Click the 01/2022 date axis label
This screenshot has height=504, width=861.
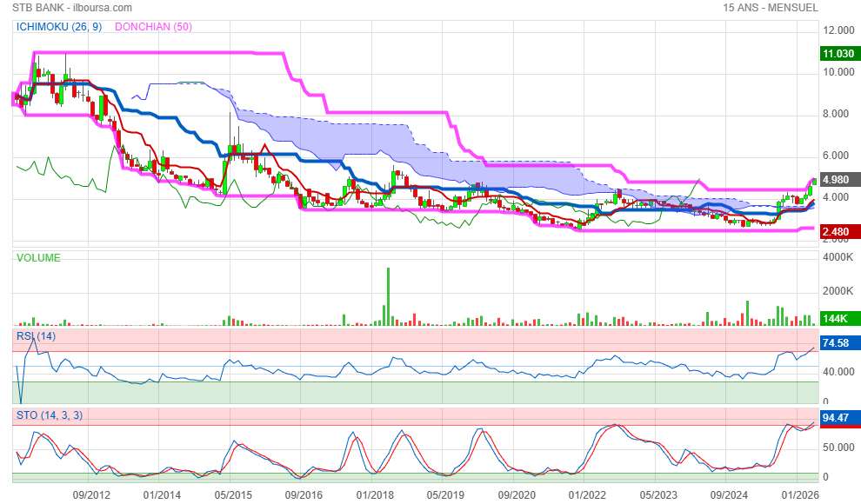(x=587, y=495)
